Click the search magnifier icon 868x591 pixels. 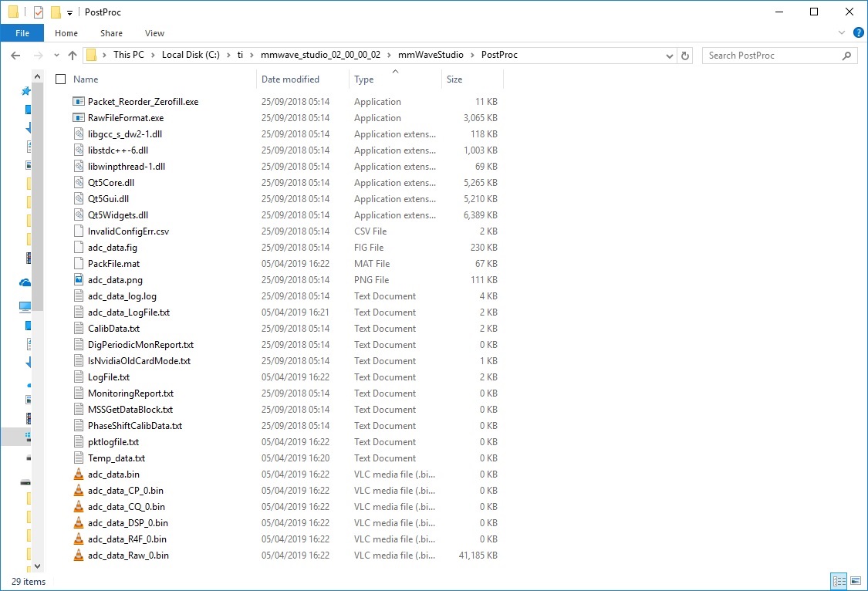pyautogui.click(x=846, y=56)
